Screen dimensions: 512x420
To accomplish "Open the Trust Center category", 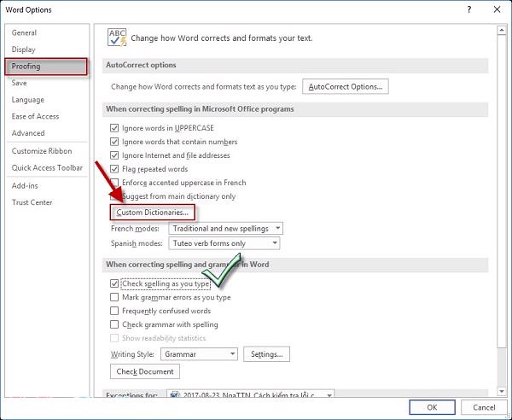I will [x=32, y=202].
